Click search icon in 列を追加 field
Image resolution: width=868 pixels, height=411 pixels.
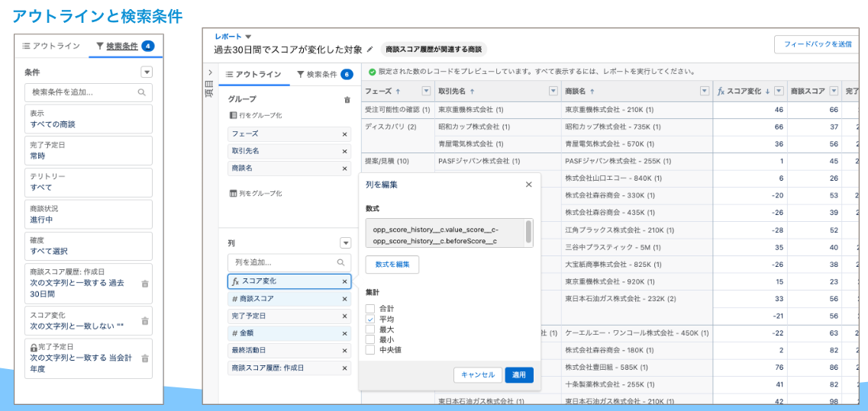coord(341,263)
